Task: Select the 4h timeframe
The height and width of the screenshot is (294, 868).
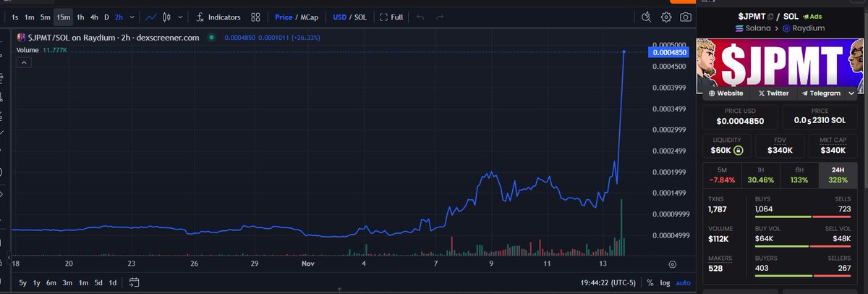Action: [94, 17]
